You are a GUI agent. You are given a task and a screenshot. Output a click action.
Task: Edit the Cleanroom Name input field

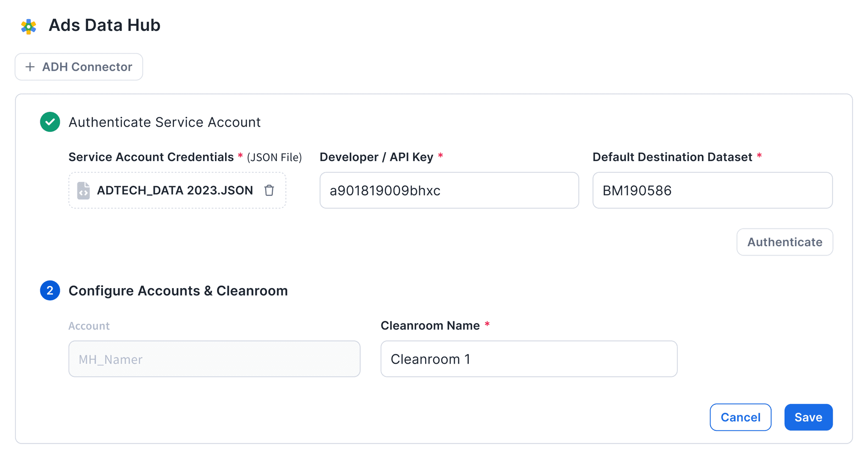pos(529,359)
